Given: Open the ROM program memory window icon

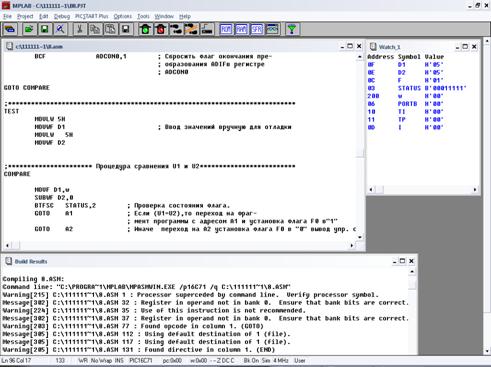Looking at the screenshot, I should [x=226, y=29].
